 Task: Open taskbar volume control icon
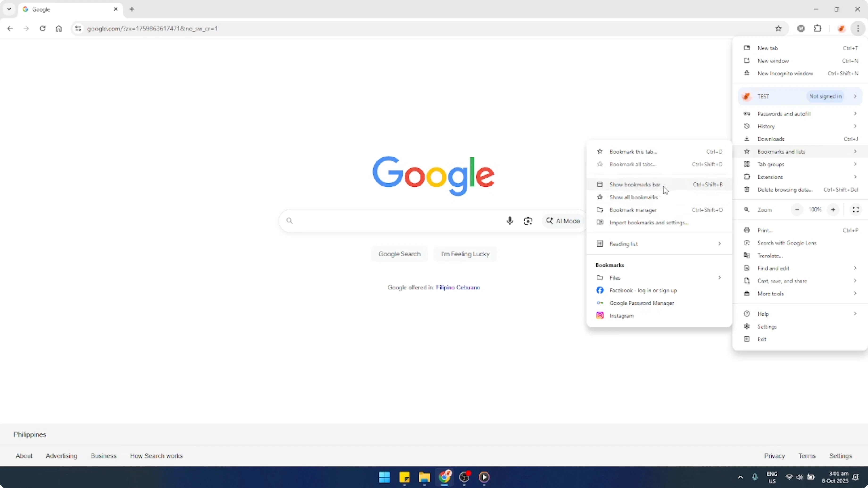click(x=800, y=477)
